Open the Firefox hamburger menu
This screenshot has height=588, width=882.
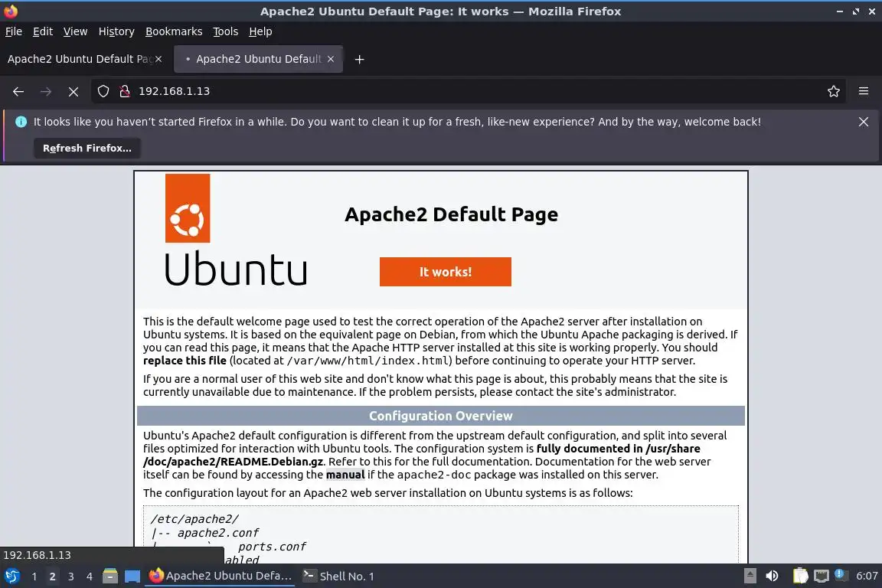pyautogui.click(x=864, y=91)
